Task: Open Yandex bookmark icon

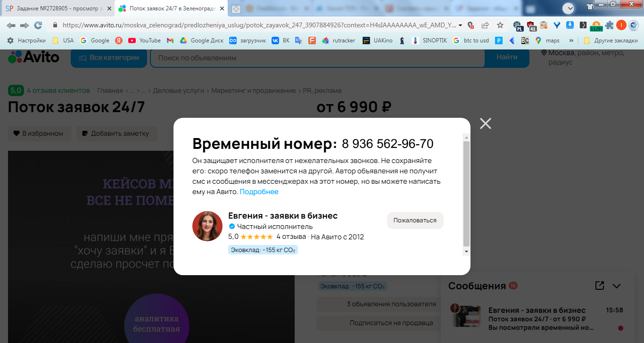Action: point(119,41)
